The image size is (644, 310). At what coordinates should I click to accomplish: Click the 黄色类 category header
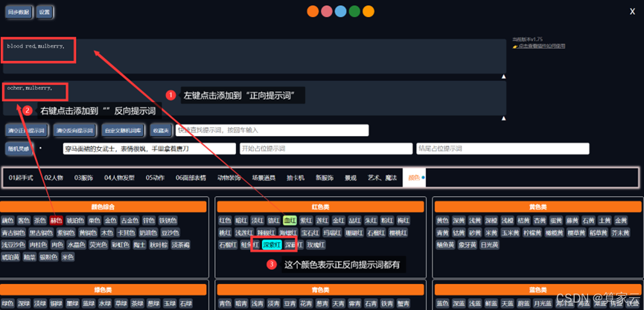click(x=538, y=207)
